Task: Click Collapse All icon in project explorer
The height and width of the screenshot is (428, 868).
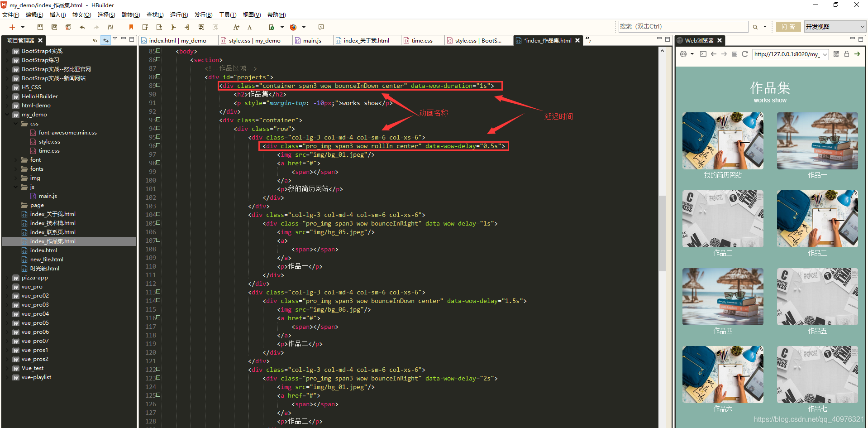Action: point(95,40)
